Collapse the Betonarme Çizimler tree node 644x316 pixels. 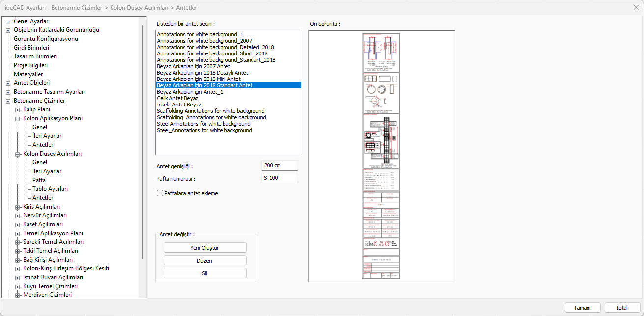[x=8, y=101]
